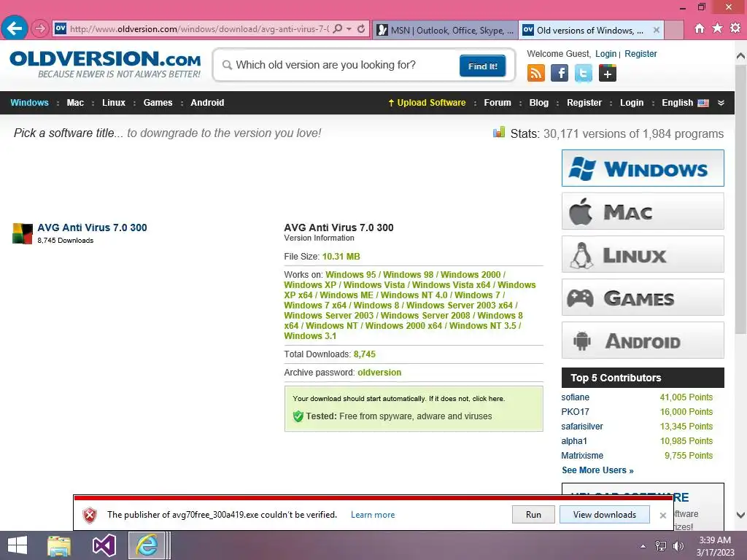Viewport: 747px width, 560px height.
Task: Click the US flag language icon
Action: (x=703, y=103)
